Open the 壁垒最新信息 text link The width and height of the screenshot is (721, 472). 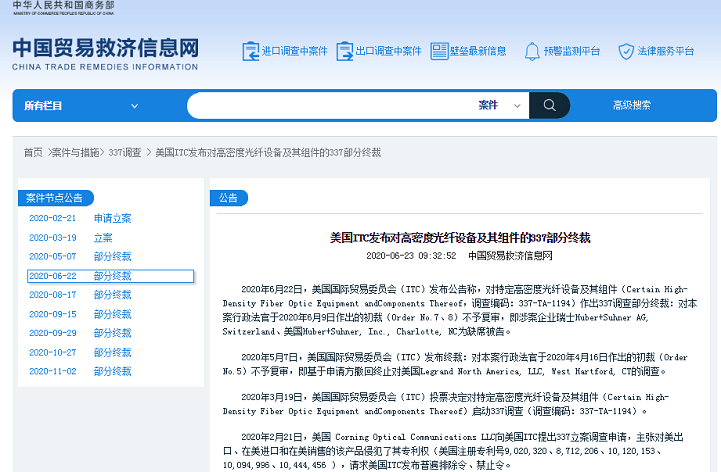478,51
